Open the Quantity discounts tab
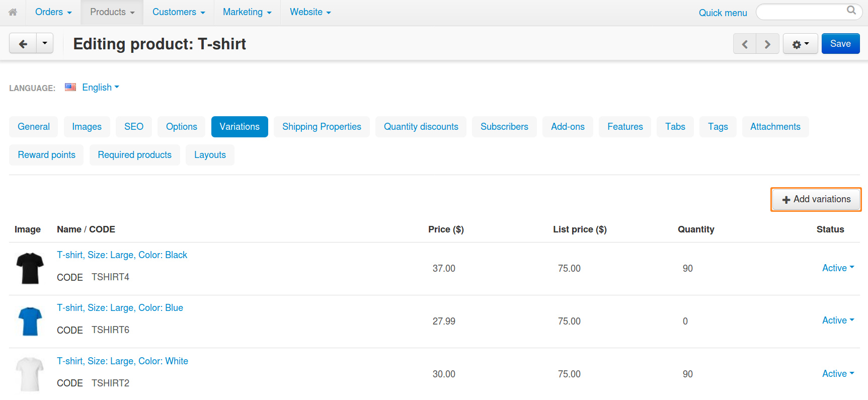Viewport: 868px width, 400px height. pyautogui.click(x=421, y=127)
